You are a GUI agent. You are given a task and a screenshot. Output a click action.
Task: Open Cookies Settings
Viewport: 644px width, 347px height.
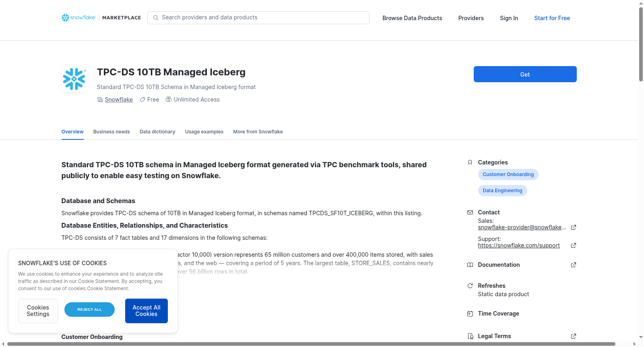38,311
